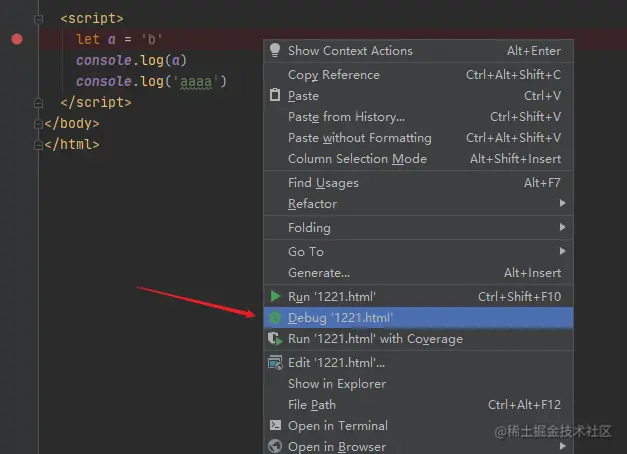Viewport: 627px width, 454px height.
Task: Place the cursor in the text </script>
Action: pyautogui.click(x=96, y=102)
